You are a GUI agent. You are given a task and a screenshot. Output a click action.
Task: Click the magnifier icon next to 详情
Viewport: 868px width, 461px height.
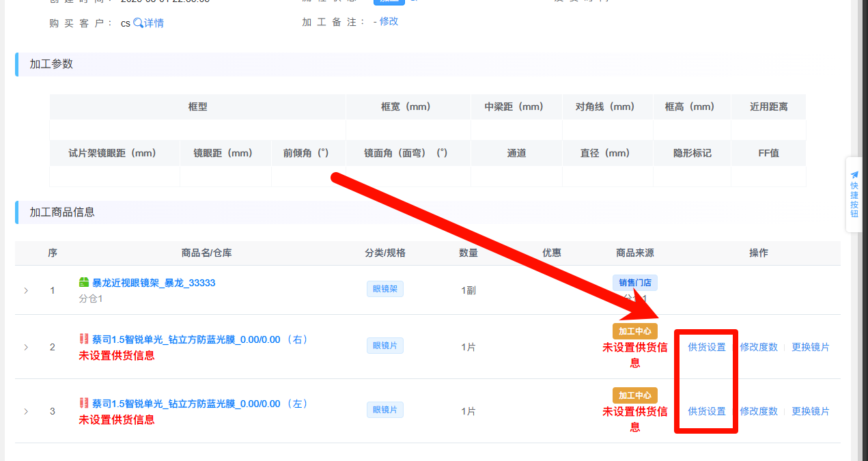click(x=138, y=23)
